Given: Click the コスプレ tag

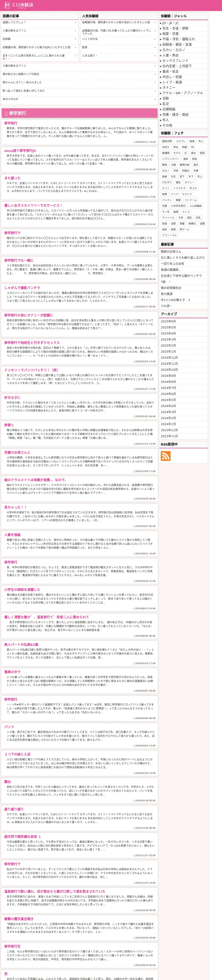Looking at the screenshot, I should click(181, 141).
